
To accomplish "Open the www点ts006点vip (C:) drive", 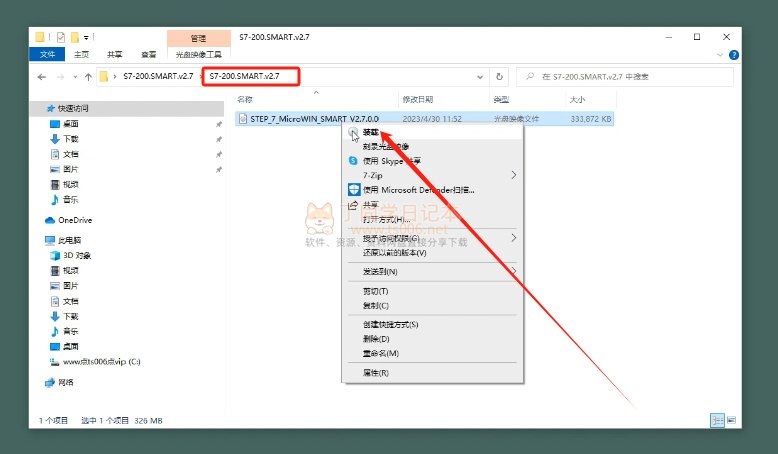I will pyautogui.click(x=101, y=362).
